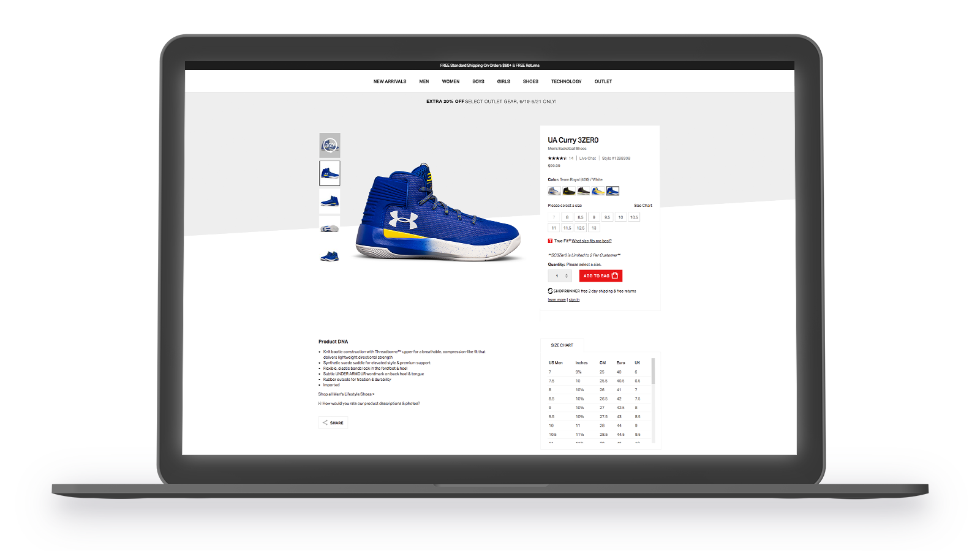Click the True Fit red T icon

tap(550, 241)
